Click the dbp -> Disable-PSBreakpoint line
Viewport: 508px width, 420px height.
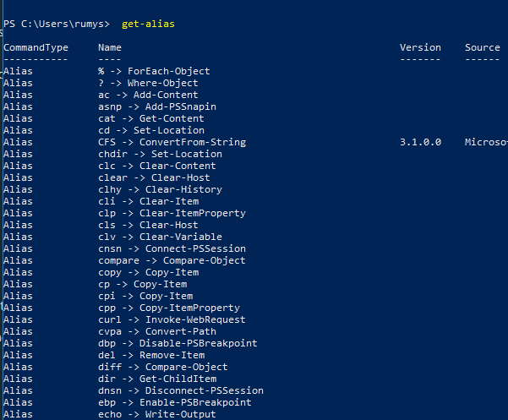click(178, 344)
